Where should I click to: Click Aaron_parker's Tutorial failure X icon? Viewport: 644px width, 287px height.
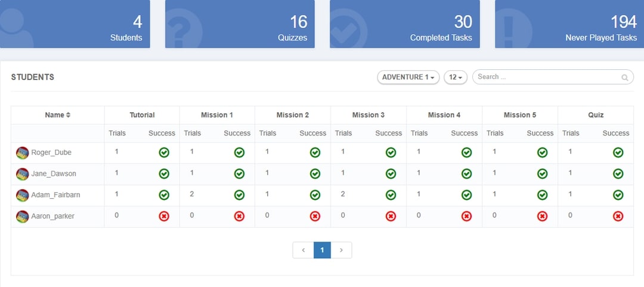point(164,216)
